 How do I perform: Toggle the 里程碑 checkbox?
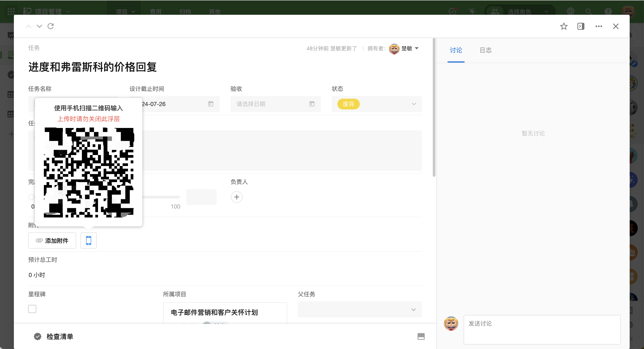tap(32, 309)
